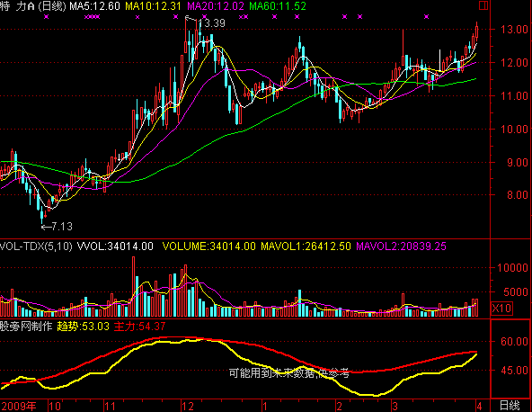This screenshot has height=412, width=532.
Task: Click the red window-layout icon top right
Action: pos(483,5)
